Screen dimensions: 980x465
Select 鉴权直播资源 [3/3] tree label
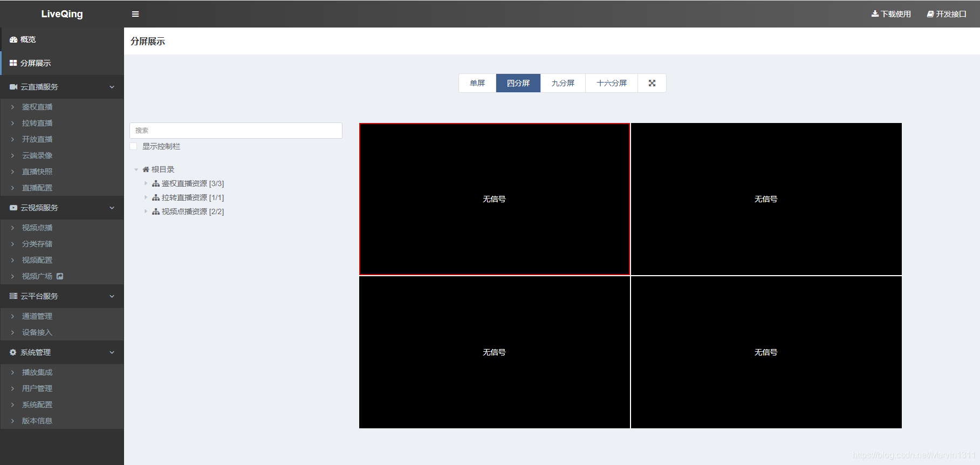(193, 183)
